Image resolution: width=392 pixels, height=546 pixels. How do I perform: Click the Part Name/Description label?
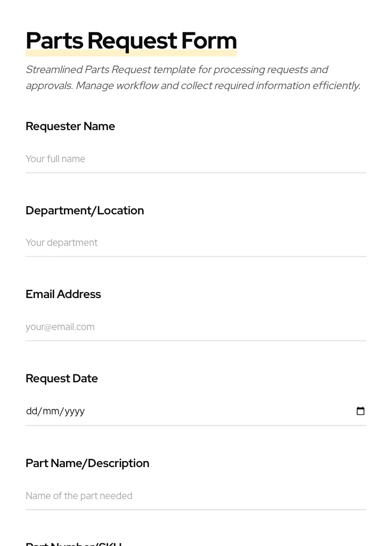[x=87, y=463]
